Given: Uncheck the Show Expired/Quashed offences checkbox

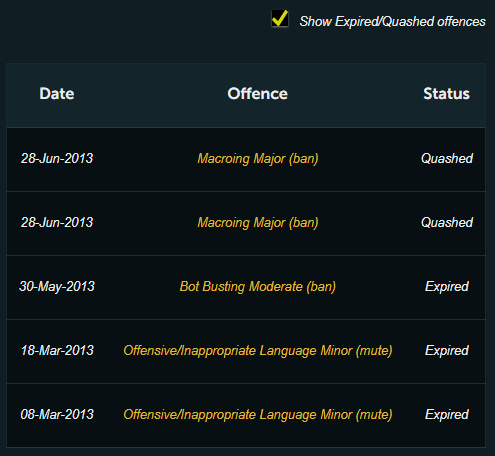Looking at the screenshot, I should (x=280, y=19).
